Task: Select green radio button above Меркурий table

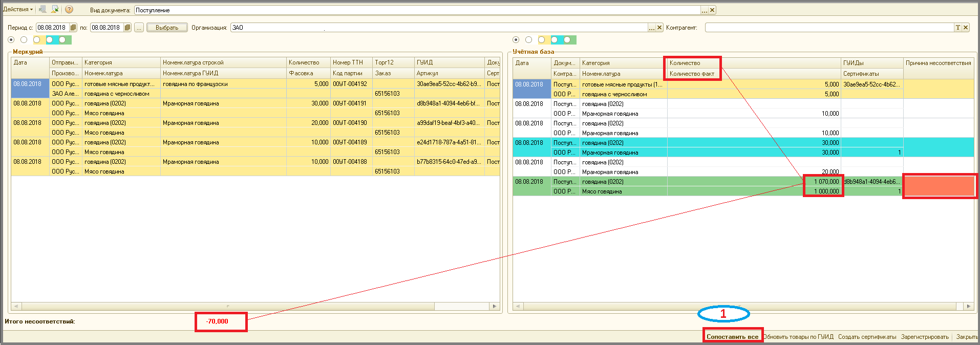Action: pos(62,40)
